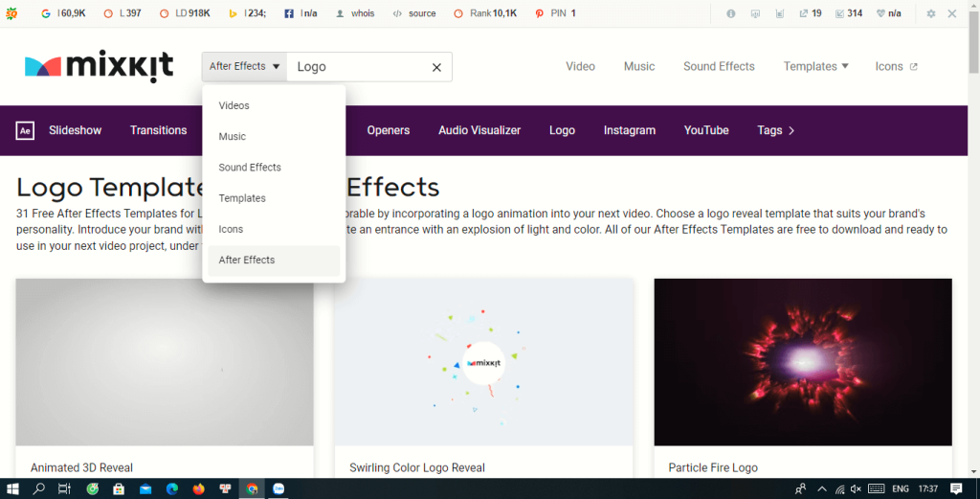Open the Windows Start menu
The width and height of the screenshot is (980, 499).
11,489
